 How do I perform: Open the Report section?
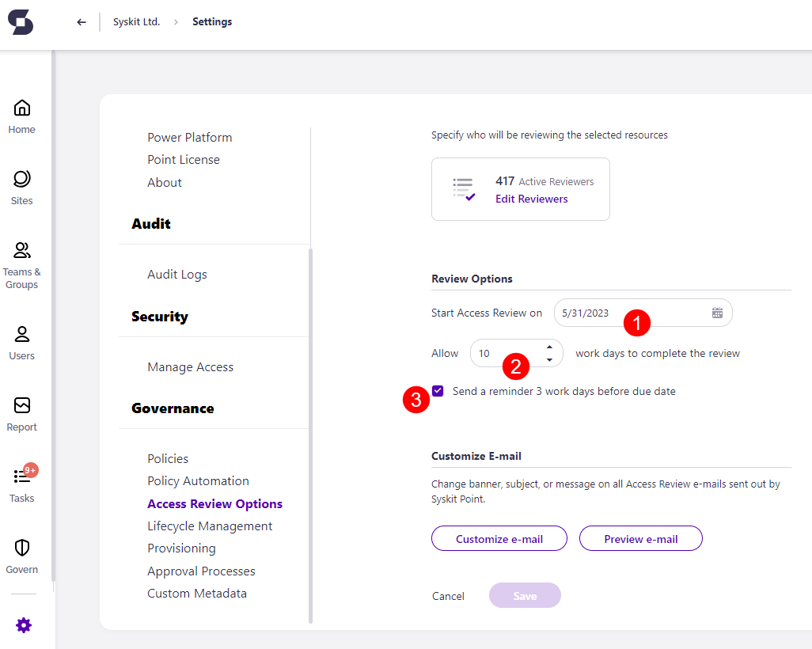(21, 412)
